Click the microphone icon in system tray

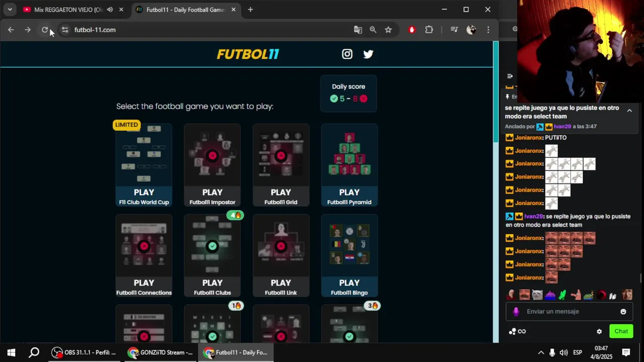tap(552, 352)
